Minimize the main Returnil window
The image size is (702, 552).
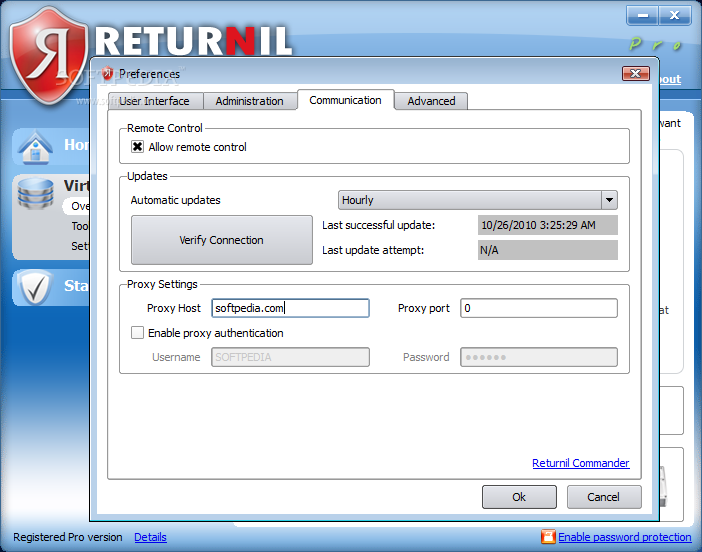pos(642,16)
